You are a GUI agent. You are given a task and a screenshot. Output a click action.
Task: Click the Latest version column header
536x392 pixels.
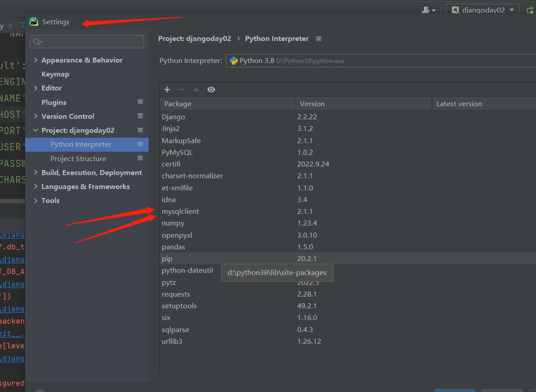(x=484, y=104)
